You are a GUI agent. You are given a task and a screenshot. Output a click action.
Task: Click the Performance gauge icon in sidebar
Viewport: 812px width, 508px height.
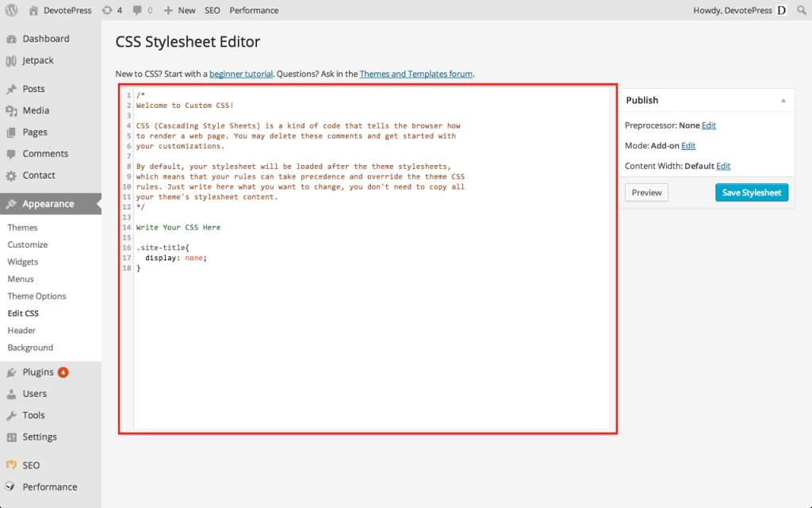tap(11, 487)
